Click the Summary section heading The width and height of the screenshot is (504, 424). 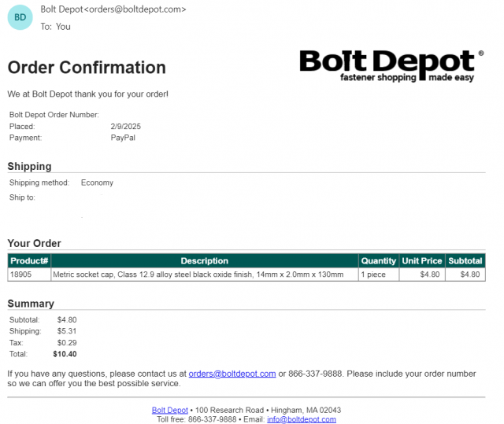pyautogui.click(x=31, y=304)
